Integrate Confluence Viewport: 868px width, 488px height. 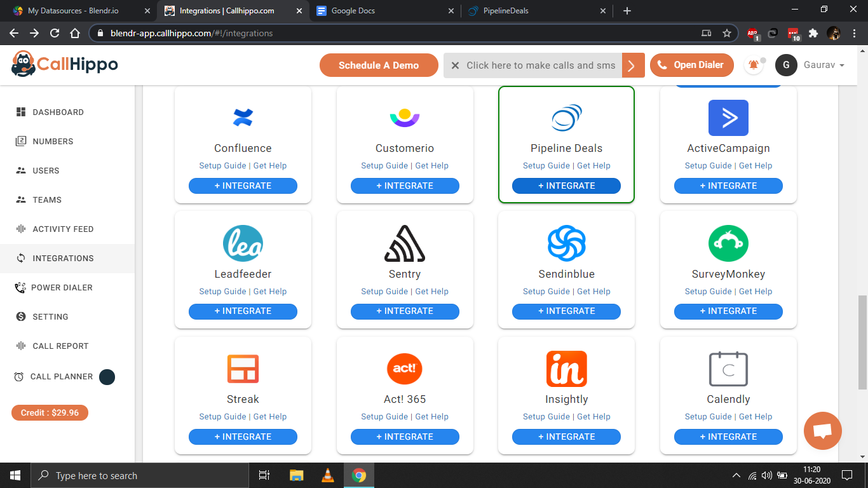(243, 186)
